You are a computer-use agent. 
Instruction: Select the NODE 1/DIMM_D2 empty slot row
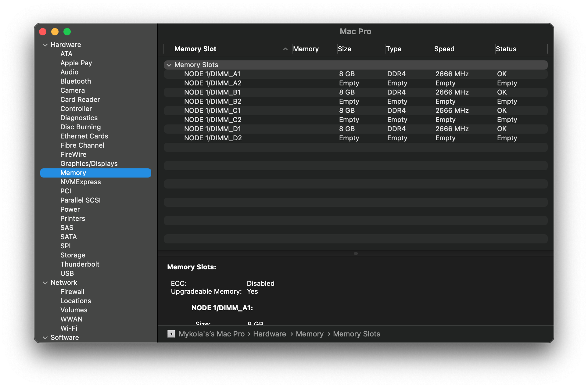click(213, 138)
